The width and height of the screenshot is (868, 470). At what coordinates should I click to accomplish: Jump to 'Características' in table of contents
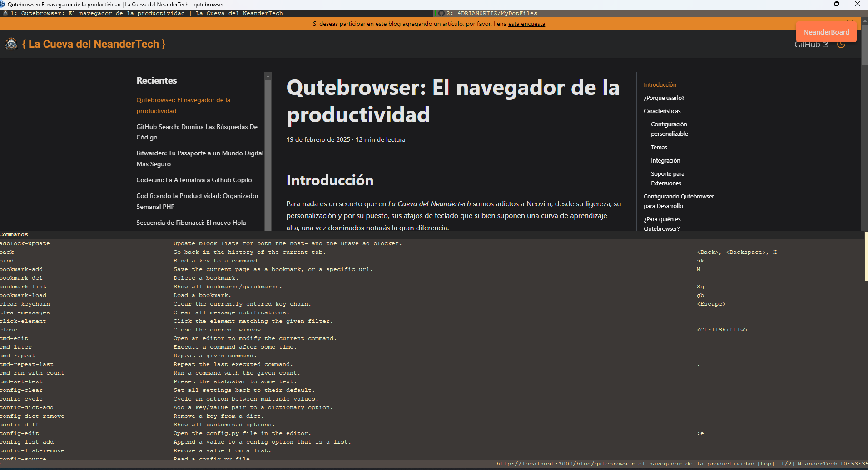point(662,111)
